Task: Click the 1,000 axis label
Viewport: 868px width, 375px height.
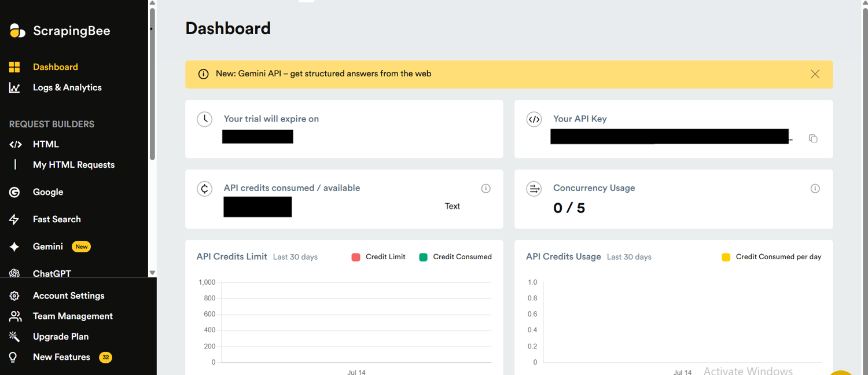Action: [207, 282]
